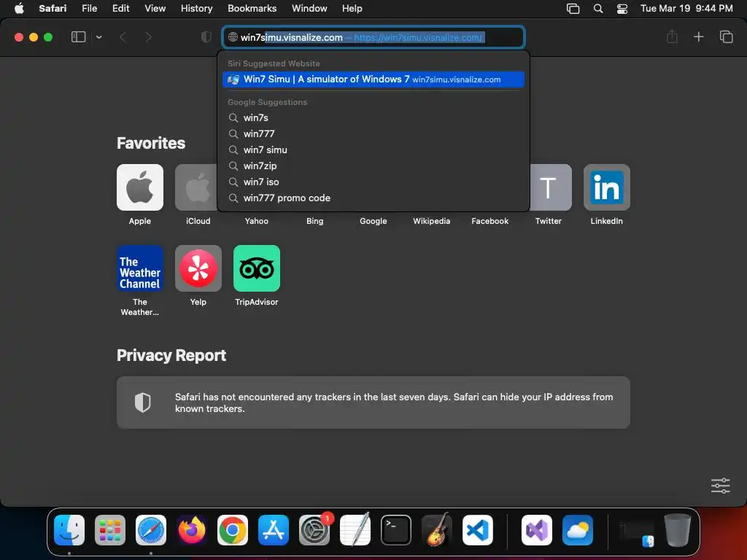Open Weather app from the Dock
The image size is (747, 560).
578,530
